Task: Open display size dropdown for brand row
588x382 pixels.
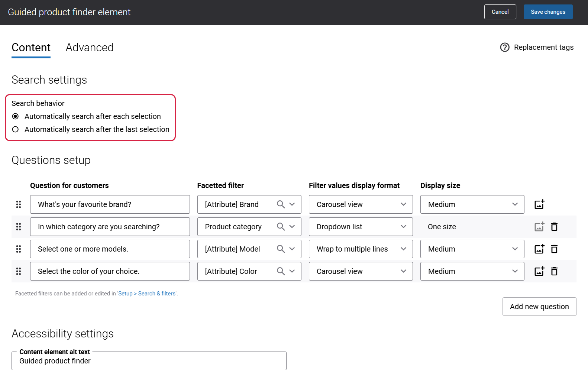Action: [472, 204]
